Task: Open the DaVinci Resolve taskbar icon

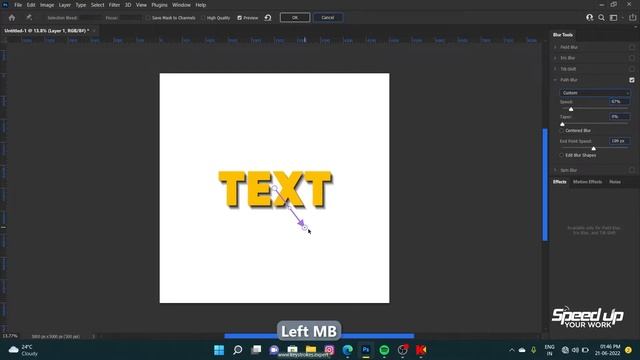Action: 403,350
